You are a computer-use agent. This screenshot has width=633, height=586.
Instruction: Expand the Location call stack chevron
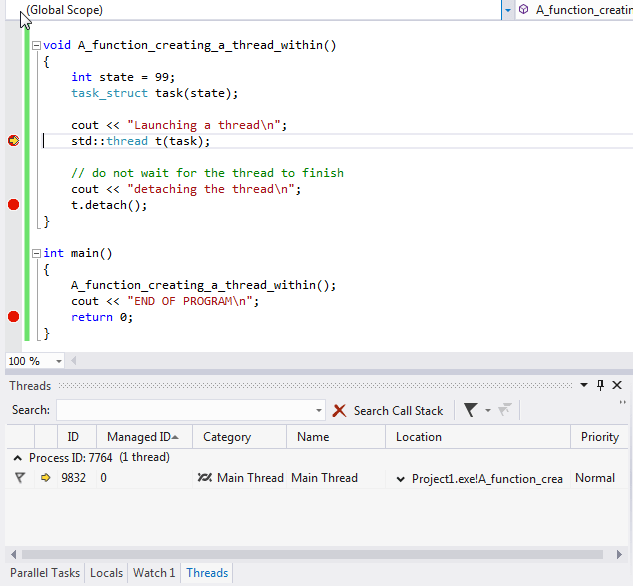coord(400,479)
